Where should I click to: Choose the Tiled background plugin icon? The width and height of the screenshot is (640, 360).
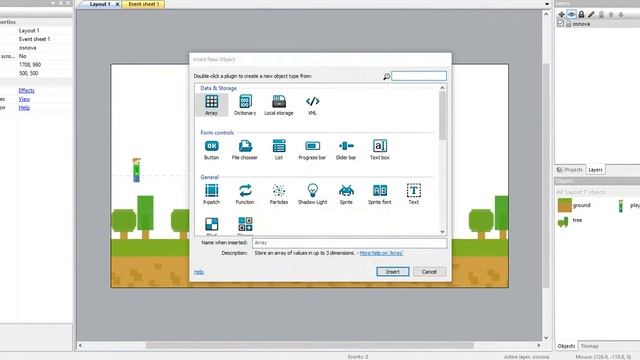[x=211, y=224]
